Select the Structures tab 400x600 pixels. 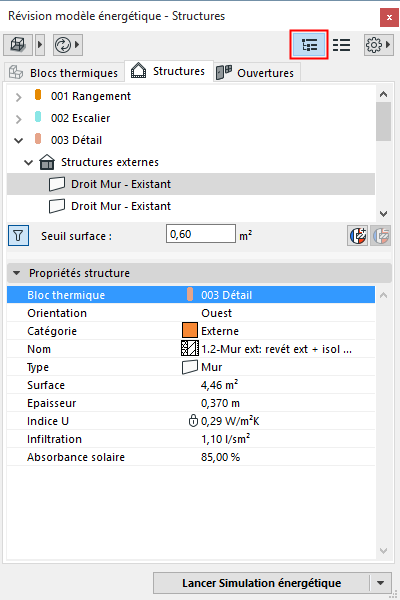(169, 71)
